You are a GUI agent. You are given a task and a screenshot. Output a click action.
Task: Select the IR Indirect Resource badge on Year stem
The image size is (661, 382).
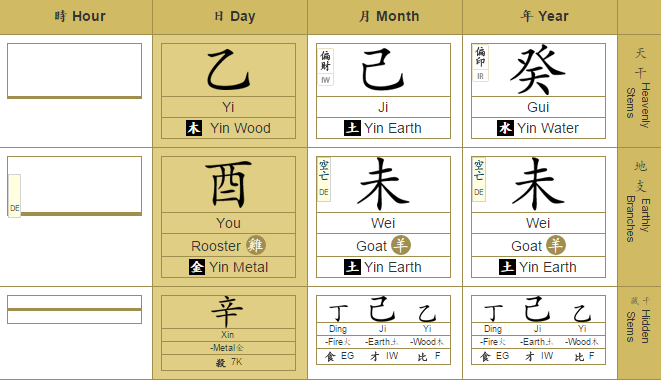(481, 63)
